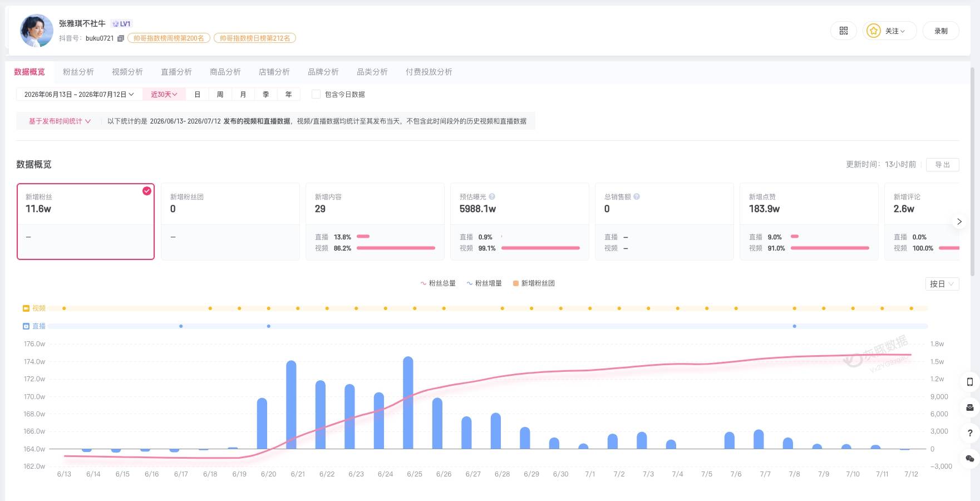This screenshot has height=501, width=980.
Task: Click the 录制 button
Action: [941, 31]
